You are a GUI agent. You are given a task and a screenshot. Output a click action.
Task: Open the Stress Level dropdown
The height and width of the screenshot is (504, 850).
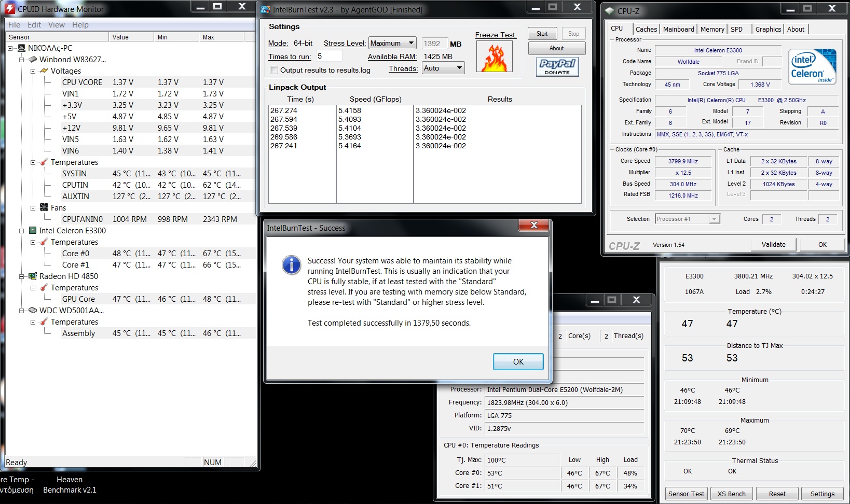tap(392, 43)
